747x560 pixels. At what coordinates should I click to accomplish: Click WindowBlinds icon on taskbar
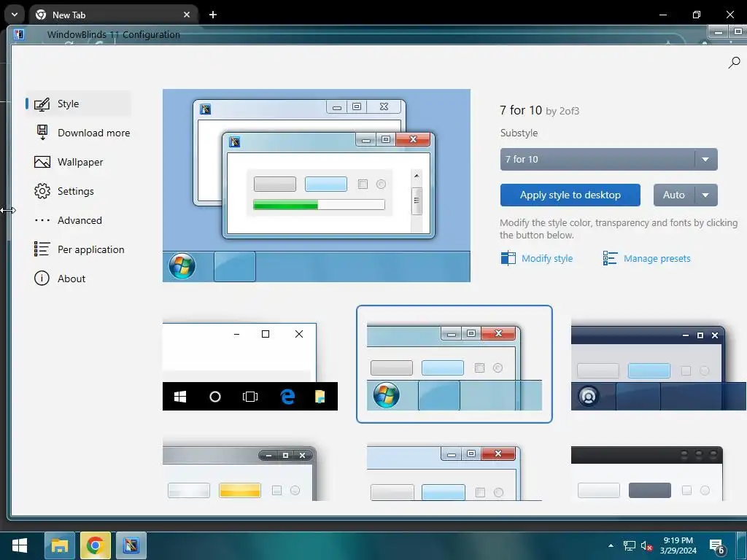point(131,545)
